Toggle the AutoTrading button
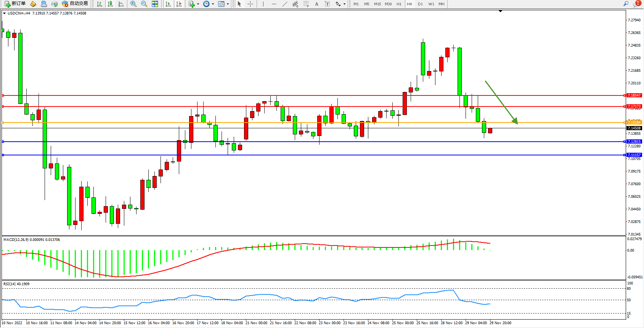644x328 pixels. tap(75, 4)
